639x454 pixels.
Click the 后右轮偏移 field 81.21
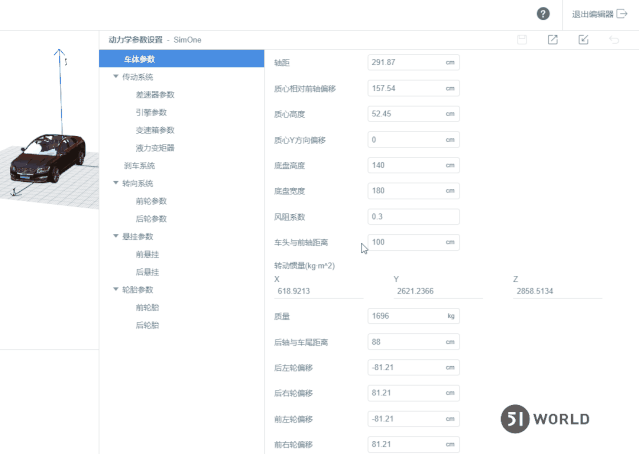413,393
